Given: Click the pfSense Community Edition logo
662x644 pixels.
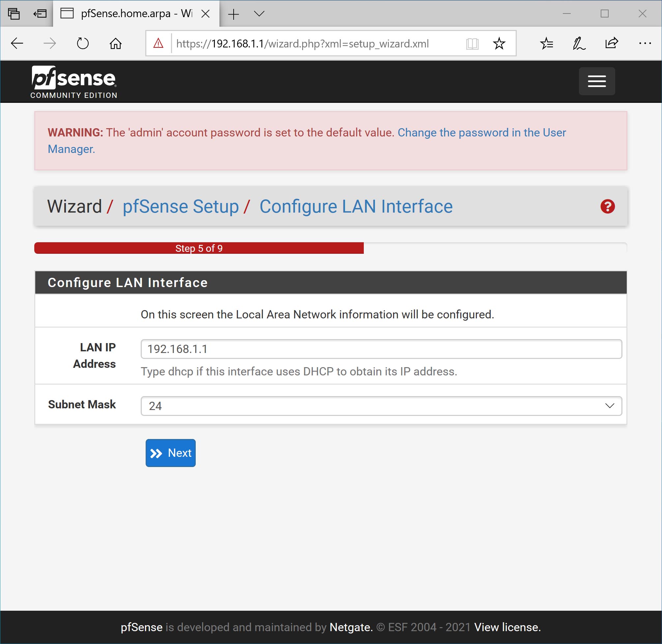Looking at the screenshot, I should 74,82.
